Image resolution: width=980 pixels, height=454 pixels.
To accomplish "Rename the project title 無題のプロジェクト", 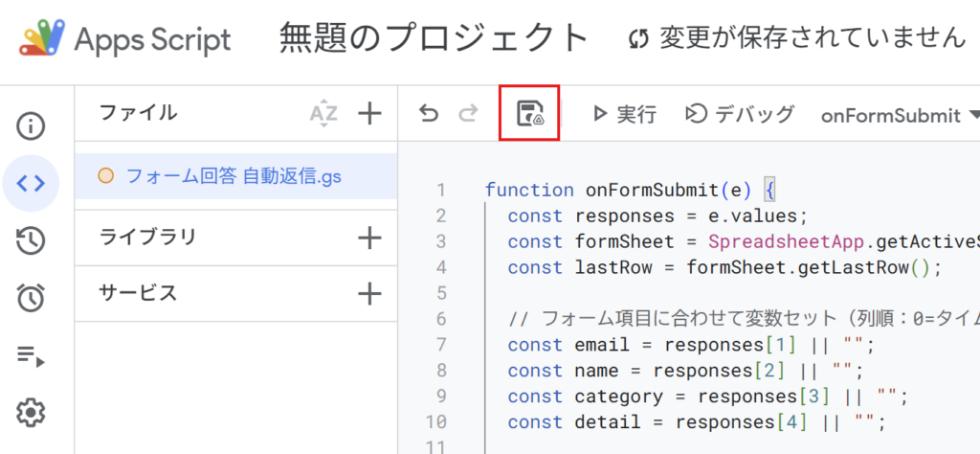I will coord(434,37).
